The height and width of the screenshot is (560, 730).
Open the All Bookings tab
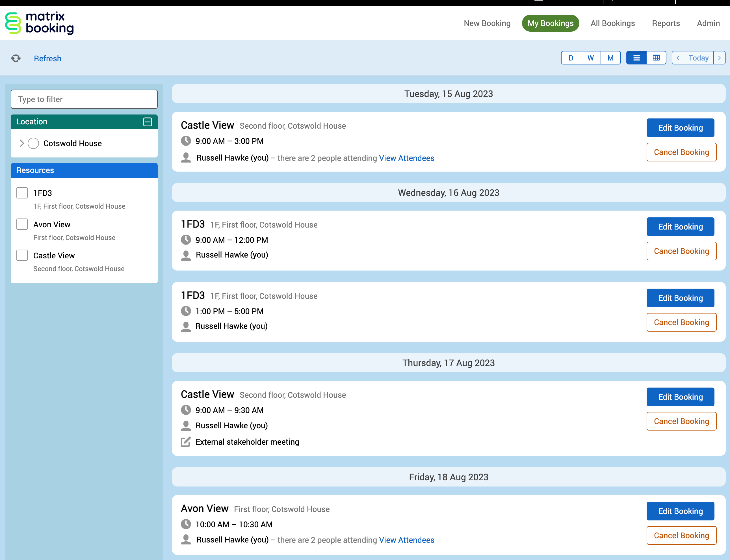pos(612,23)
